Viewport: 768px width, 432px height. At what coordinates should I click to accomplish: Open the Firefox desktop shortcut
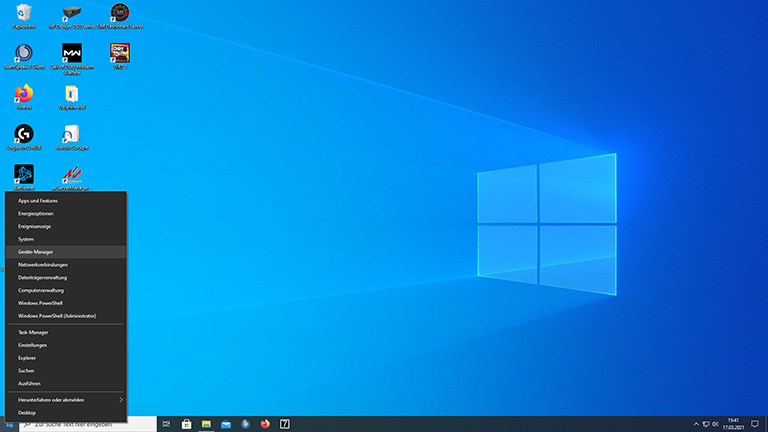click(24, 94)
